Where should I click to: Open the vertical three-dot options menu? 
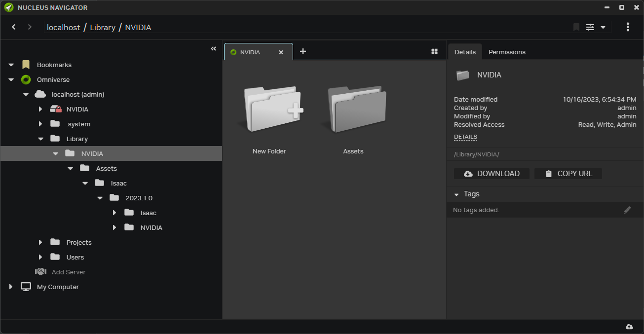tap(628, 27)
